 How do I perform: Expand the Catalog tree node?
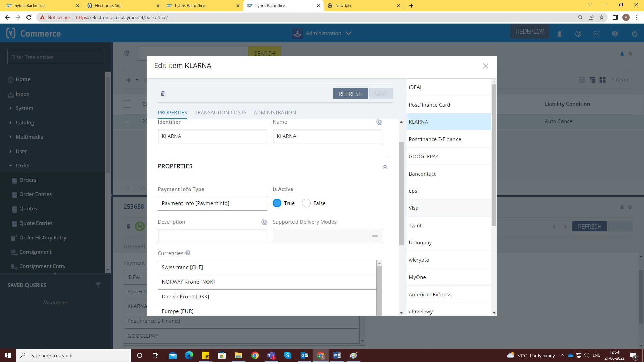pyautogui.click(x=11, y=123)
